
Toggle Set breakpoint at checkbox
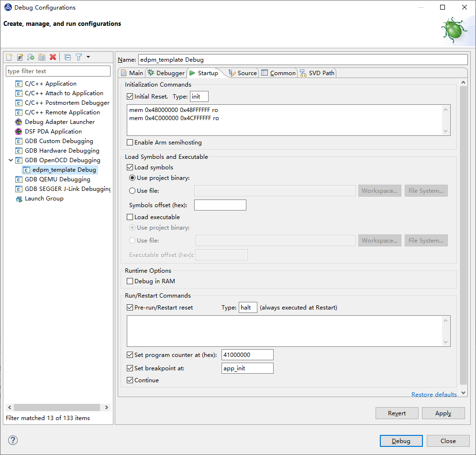(x=130, y=368)
